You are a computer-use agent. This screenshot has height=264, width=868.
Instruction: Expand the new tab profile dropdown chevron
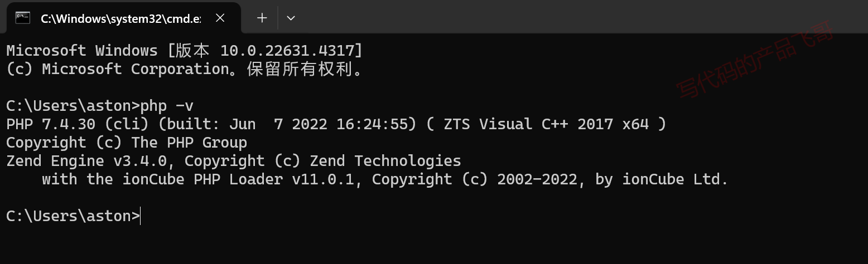[291, 18]
